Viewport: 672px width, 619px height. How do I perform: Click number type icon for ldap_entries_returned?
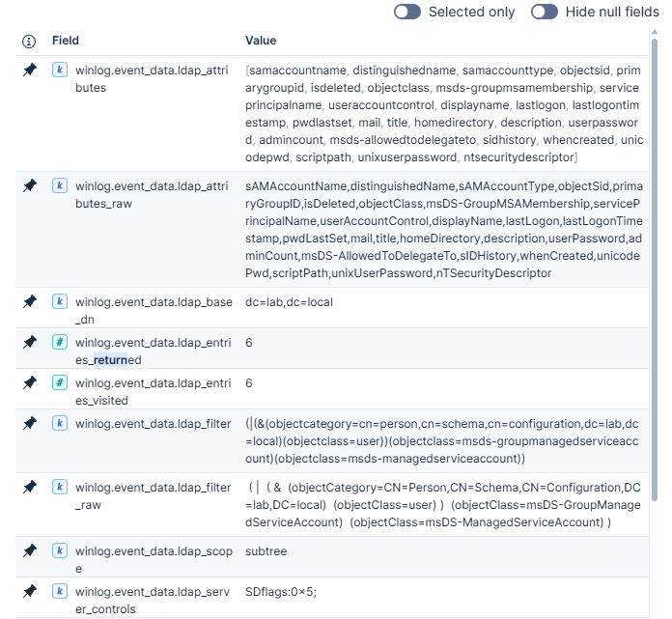60,342
